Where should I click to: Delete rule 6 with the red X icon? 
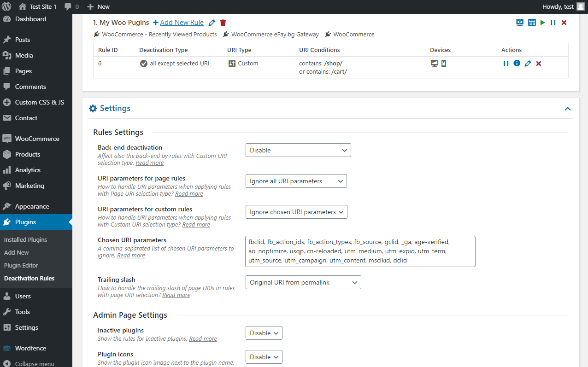click(538, 63)
